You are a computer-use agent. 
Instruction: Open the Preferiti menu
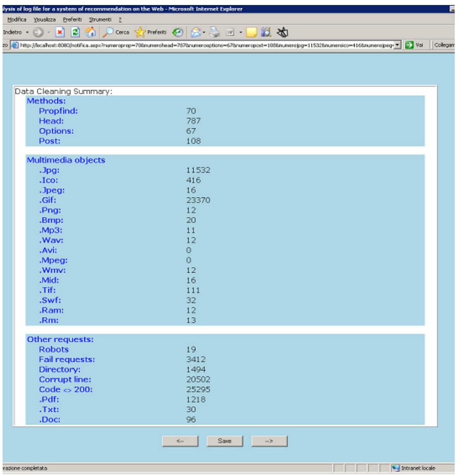tap(72, 20)
